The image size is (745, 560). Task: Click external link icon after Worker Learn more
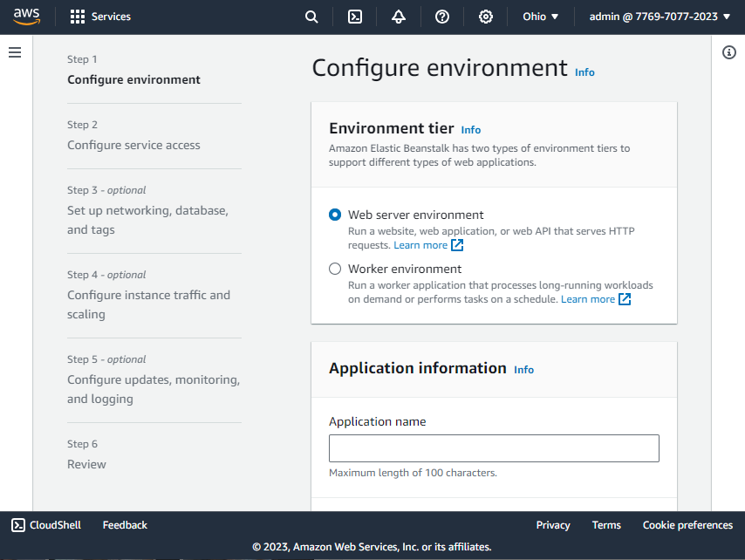coord(625,299)
